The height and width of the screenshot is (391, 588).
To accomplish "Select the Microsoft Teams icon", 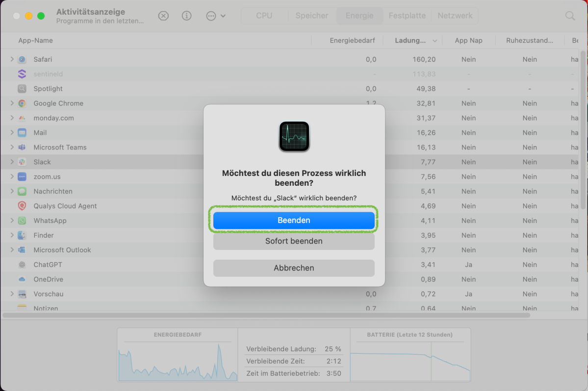I will point(22,147).
